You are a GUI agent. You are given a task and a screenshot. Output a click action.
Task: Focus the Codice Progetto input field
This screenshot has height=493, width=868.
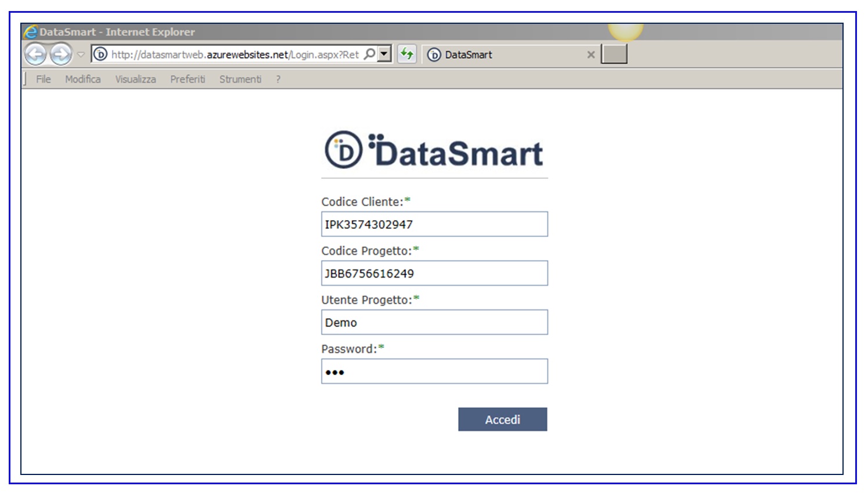pyautogui.click(x=434, y=273)
